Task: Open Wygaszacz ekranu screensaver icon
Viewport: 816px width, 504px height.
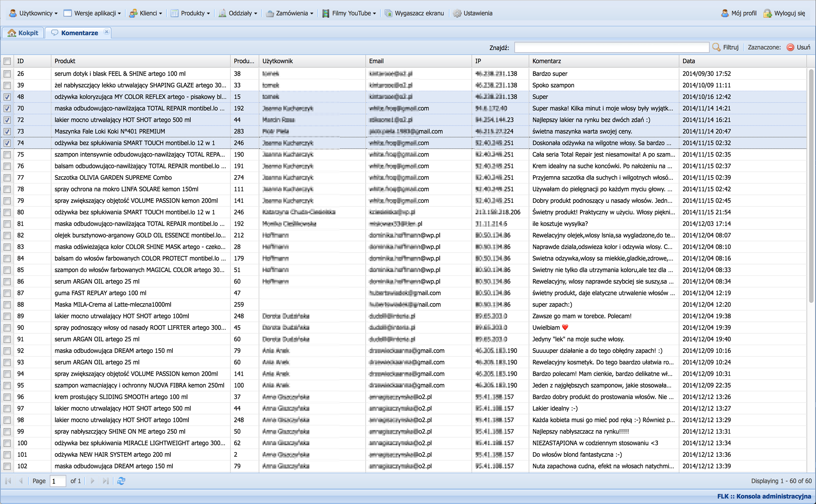Action: click(x=388, y=13)
